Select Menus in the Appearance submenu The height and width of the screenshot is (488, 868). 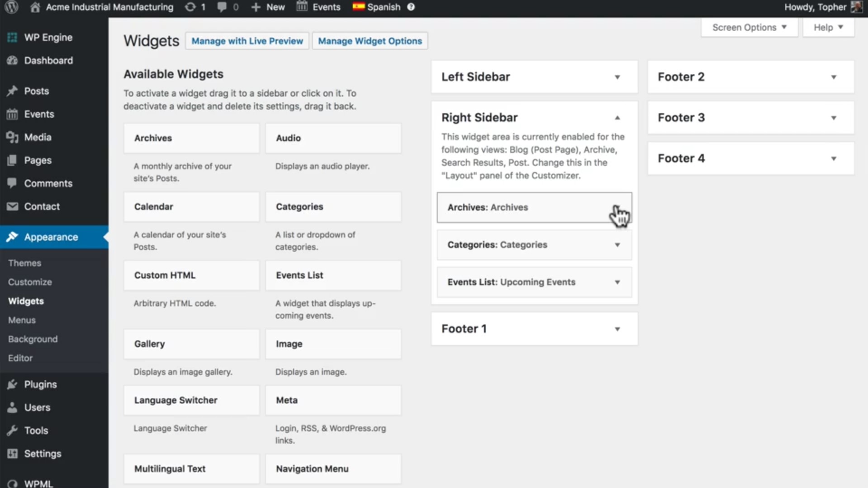pos(21,320)
